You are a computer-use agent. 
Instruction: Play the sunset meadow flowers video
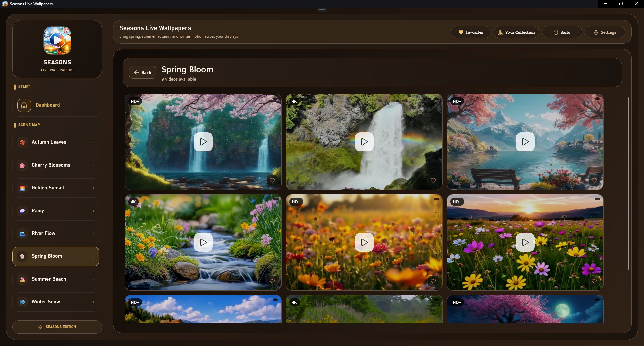pyautogui.click(x=525, y=242)
